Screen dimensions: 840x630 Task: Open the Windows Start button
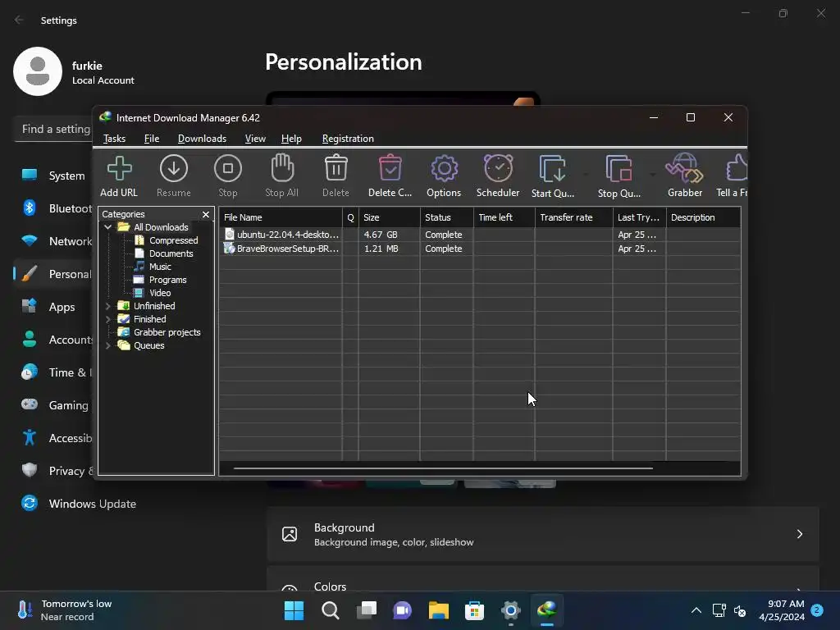click(294, 610)
